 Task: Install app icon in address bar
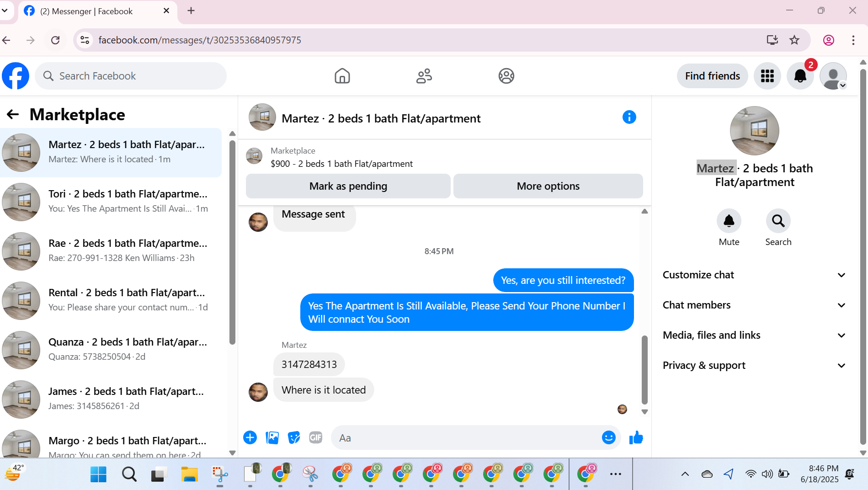[x=772, y=40]
